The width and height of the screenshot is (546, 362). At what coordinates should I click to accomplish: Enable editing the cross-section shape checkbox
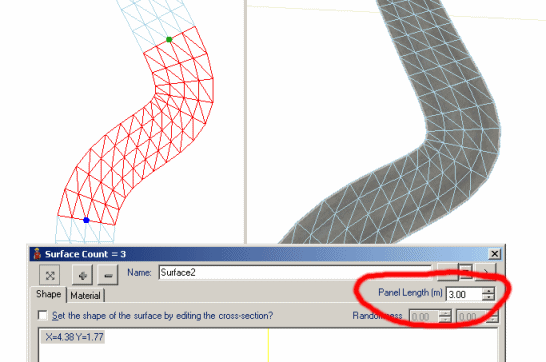point(42,315)
